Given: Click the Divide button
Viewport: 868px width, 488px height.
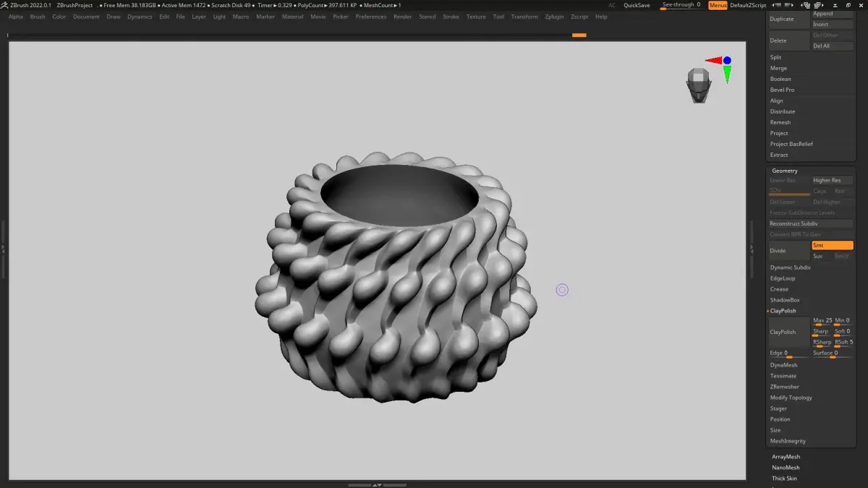Looking at the screenshot, I should pos(788,251).
